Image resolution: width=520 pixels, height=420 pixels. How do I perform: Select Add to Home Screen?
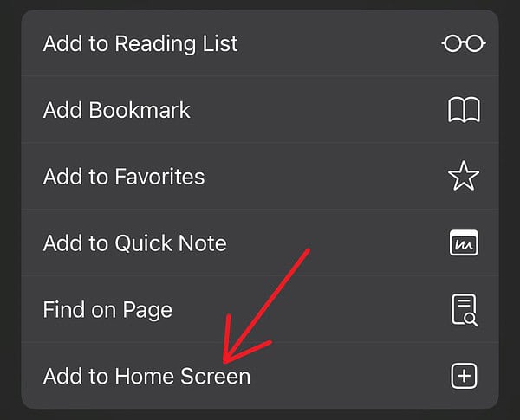260,376
